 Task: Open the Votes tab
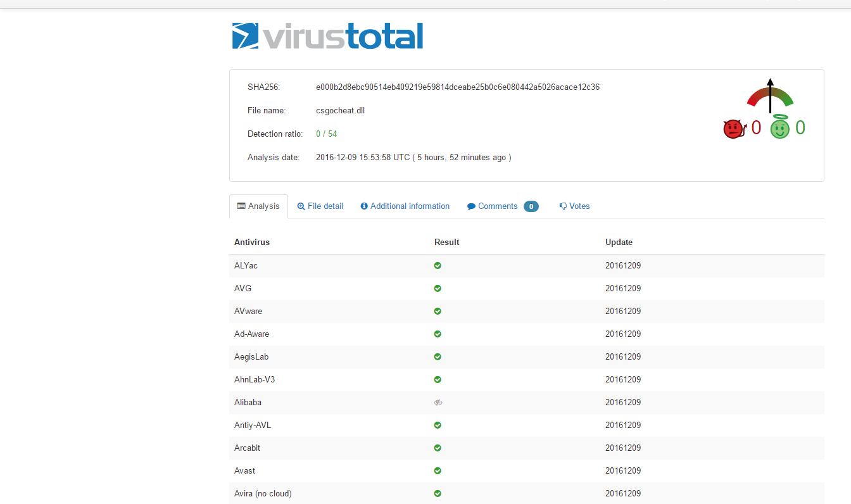click(x=574, y=206)
